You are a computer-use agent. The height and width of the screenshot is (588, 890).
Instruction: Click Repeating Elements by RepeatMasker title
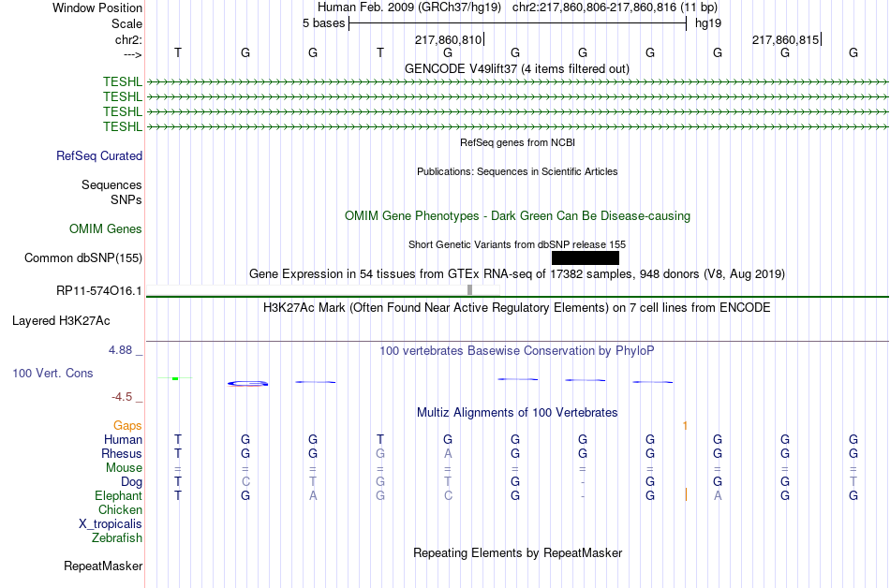(x=517, y=552)
